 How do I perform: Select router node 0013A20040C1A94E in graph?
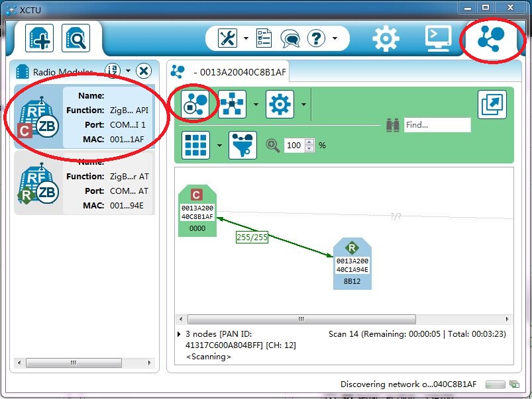pos(352,264)
